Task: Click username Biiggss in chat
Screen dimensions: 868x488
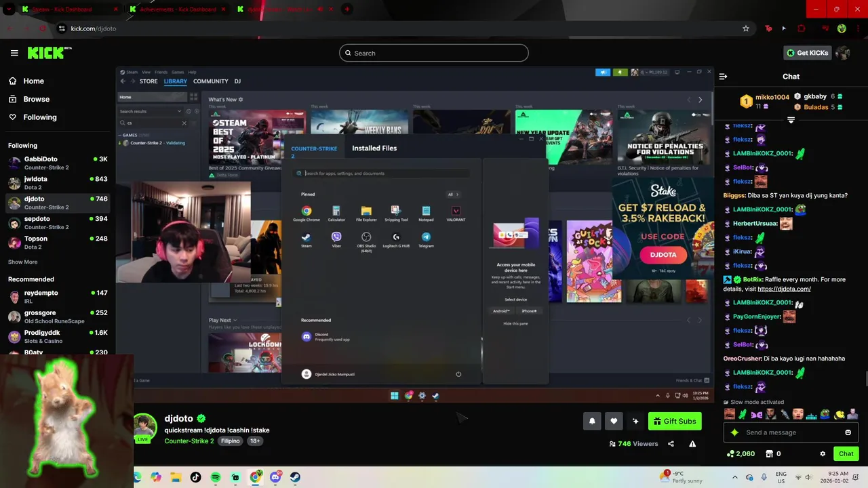Action: coord(734,195)
